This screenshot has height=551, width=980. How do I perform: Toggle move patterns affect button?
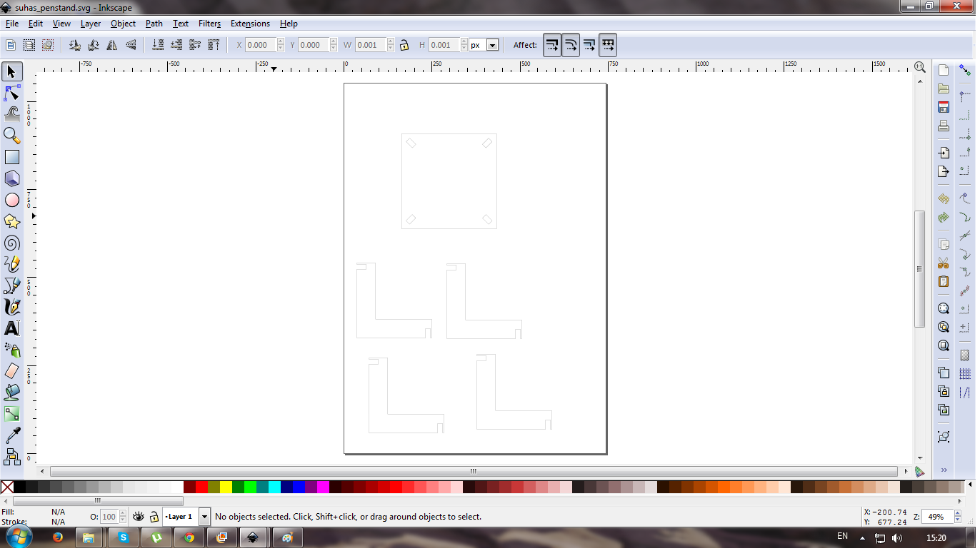pyautogui.click(x=608, y=45)
